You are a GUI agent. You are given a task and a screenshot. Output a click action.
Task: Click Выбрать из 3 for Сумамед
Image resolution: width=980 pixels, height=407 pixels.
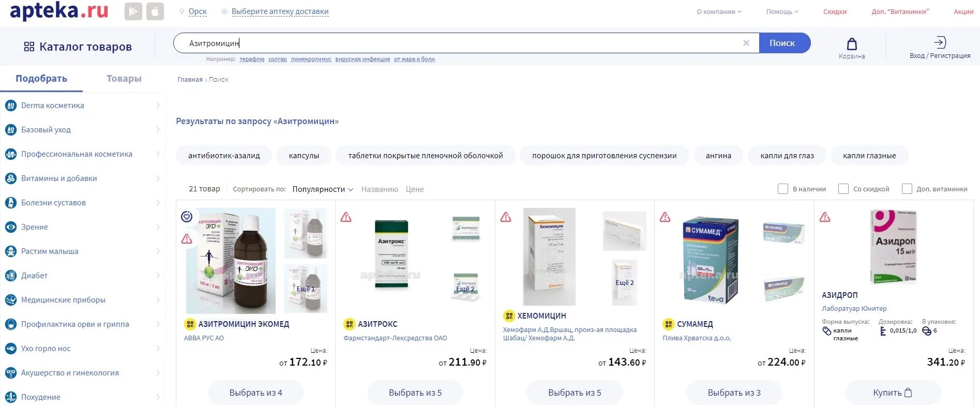[734, 393]
